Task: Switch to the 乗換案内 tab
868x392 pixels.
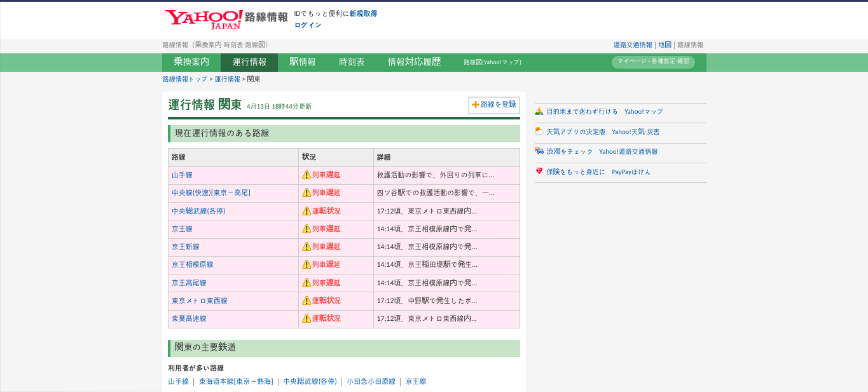Action: 190,62
